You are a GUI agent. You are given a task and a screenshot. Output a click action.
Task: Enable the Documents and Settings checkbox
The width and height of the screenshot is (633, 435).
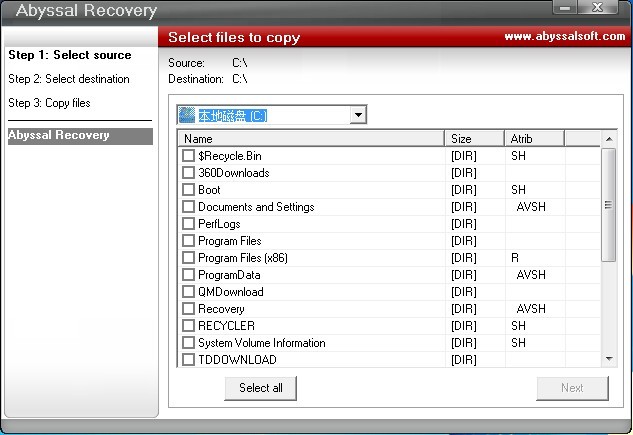click(188, 207)
